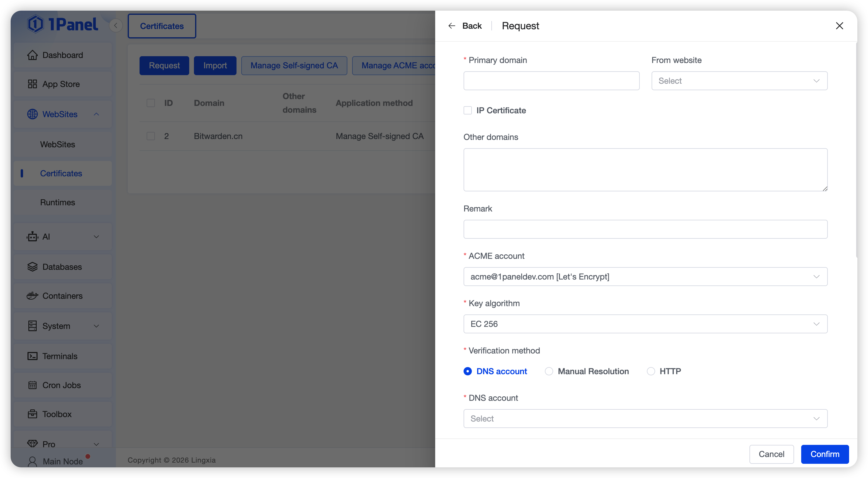This screenshot has width=868, height=478.
Task: Click the Databases stack icon
Action: point(32,267)
